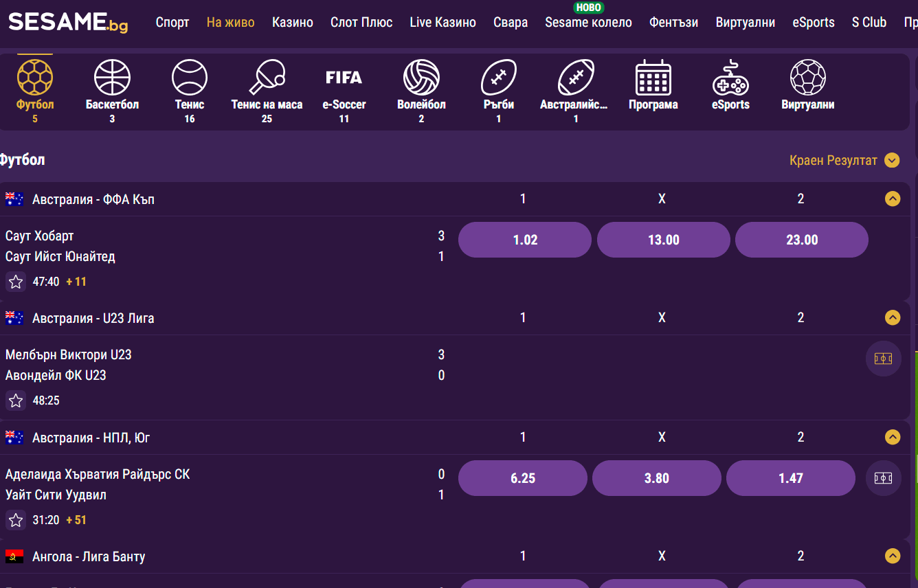Open the Ангола - Лига Банту league title

click(x=89, y=556)
